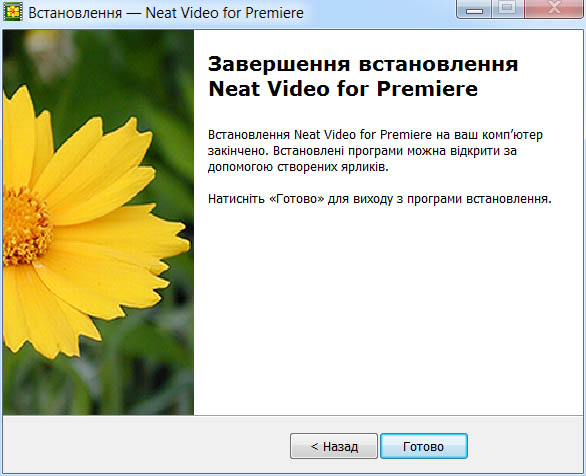Close the installer window
The width and height of the screenshot is (586, 476).
pos(553,8)
